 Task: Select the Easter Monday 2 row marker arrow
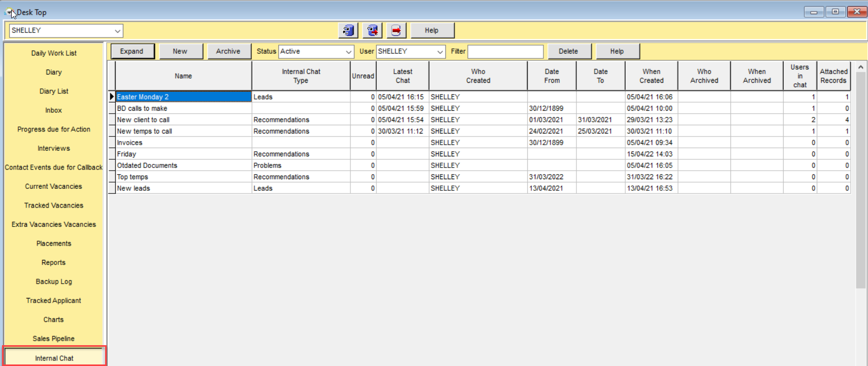[112, 96]
